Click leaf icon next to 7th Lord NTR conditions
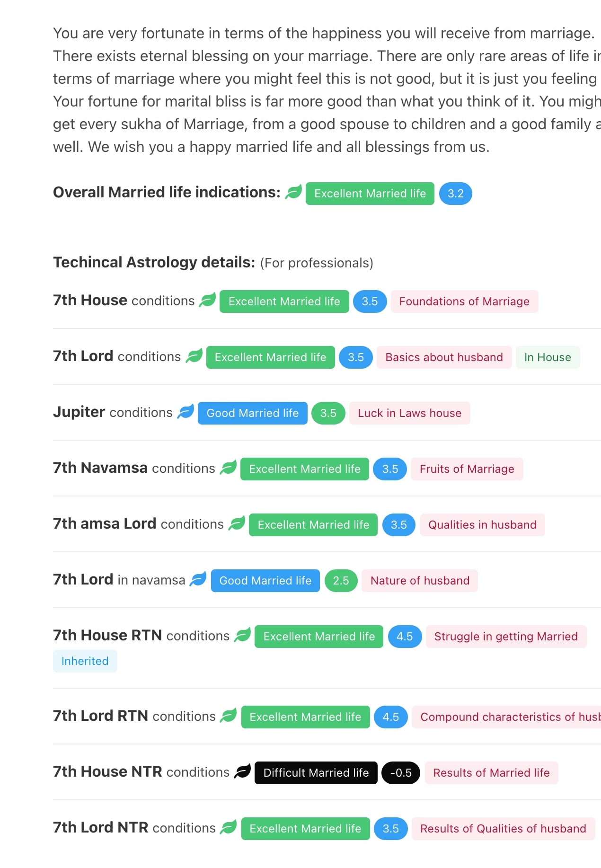The image size is (601, 868). click(229, 827)
